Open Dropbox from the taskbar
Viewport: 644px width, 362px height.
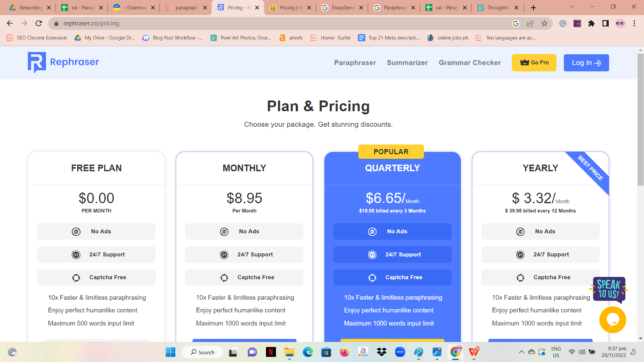tap(382, 352)
